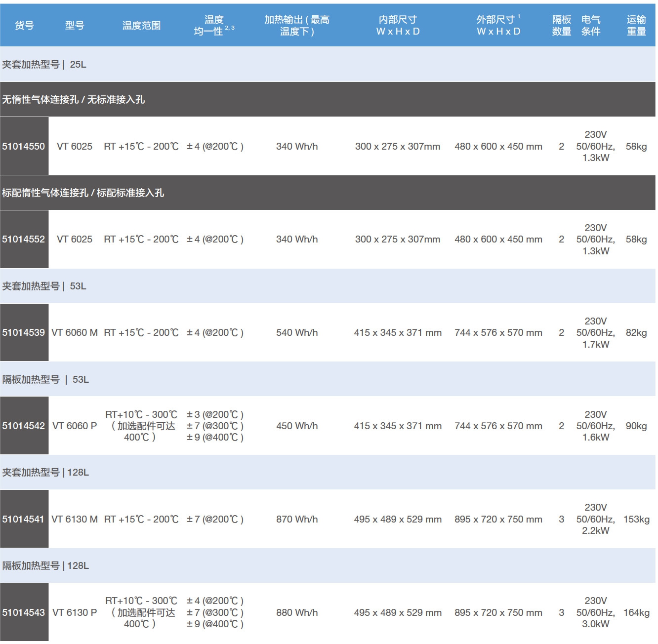Click 480 x 600 x 450 mm in row 51014550
658x644 pixels.
click(498, 146)
